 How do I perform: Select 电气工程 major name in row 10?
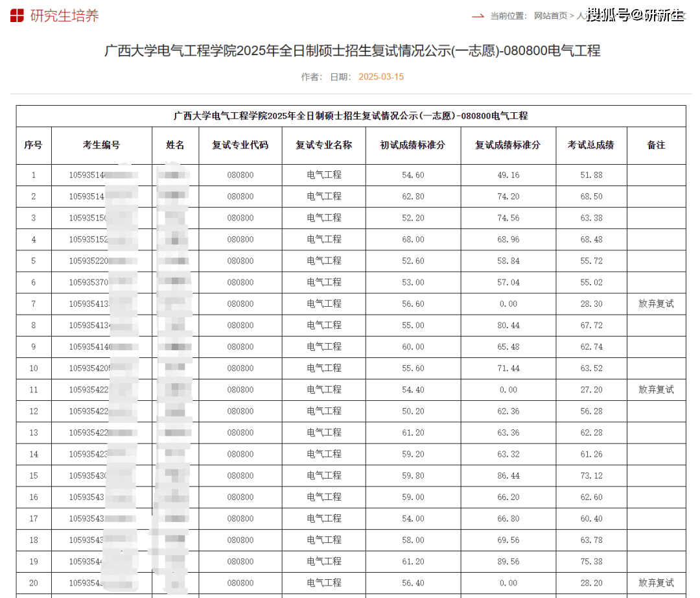(323, 368)
